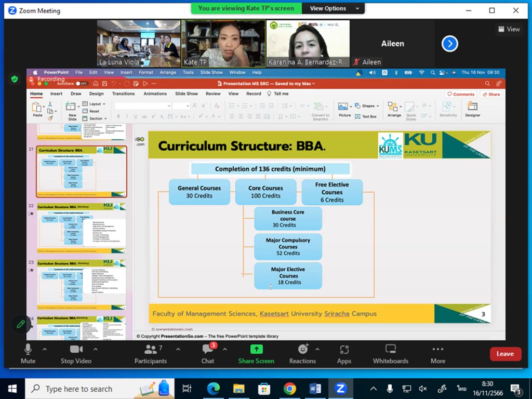
Task: Open the Windows Start menu
Action: coord(12,389)
